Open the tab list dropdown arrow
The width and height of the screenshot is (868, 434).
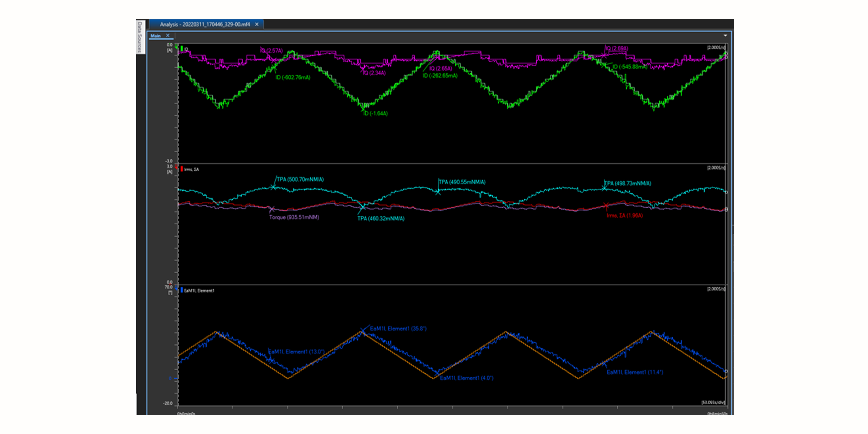pyautogui.click(x=725, y=35)
